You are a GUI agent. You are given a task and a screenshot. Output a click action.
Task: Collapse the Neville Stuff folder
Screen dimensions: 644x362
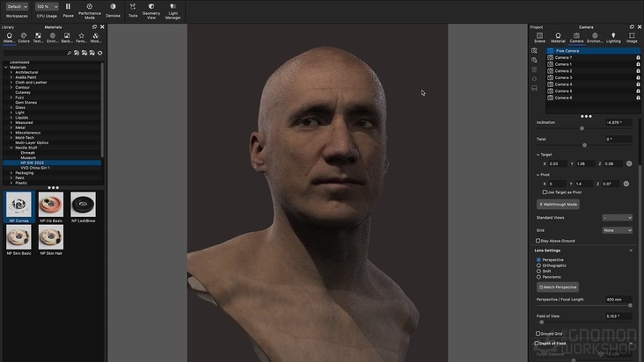coord(11,148)
